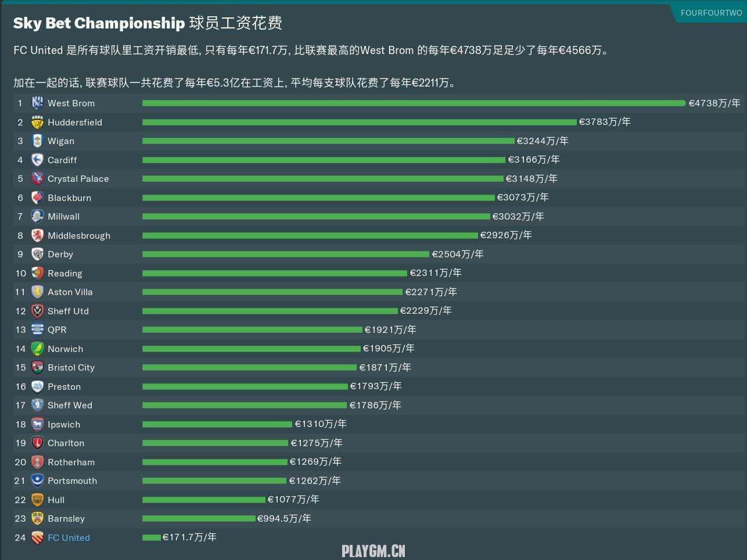The width and height of the screenshot is (747, 560).
Task: Click the FC United club badge
Action: [37, 538]
